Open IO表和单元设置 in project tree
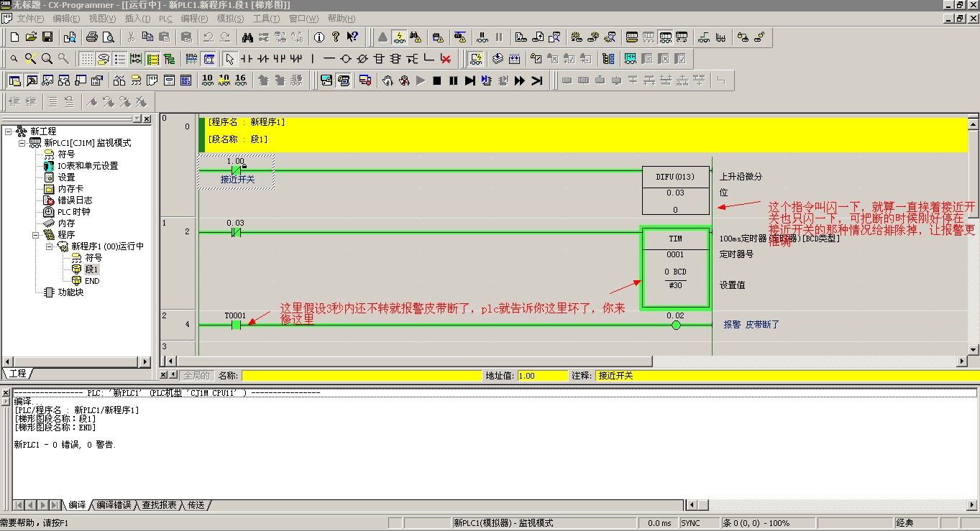 point(88,166)
